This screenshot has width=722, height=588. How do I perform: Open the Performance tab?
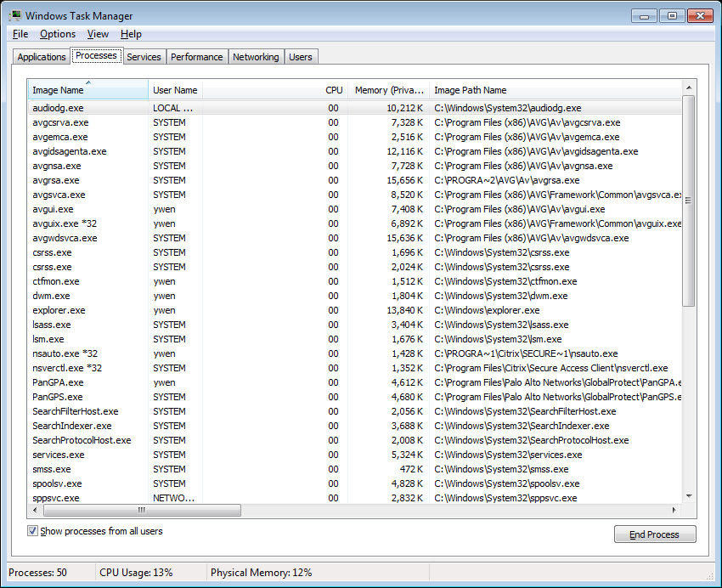tap(196, 57)
